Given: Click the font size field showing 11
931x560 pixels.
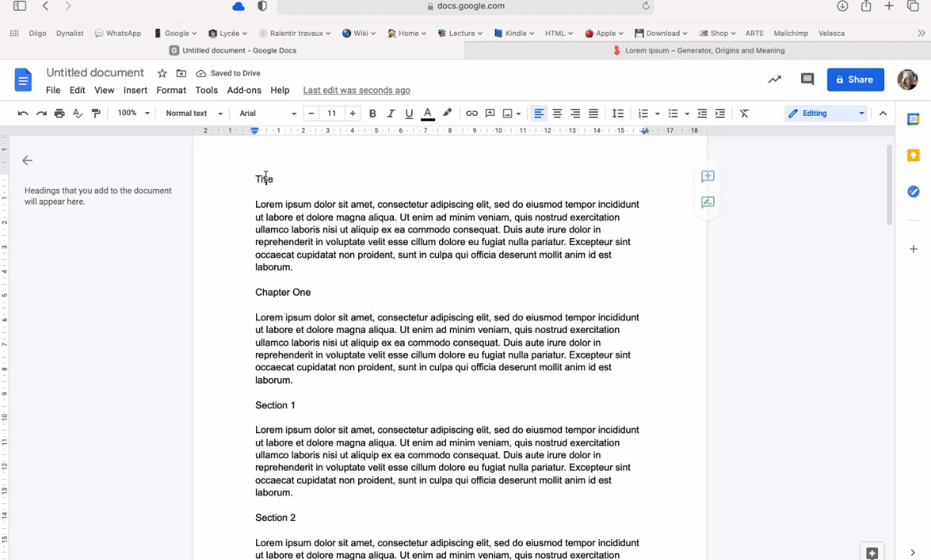Looking at the screenshot, I should tap(332, 114).
